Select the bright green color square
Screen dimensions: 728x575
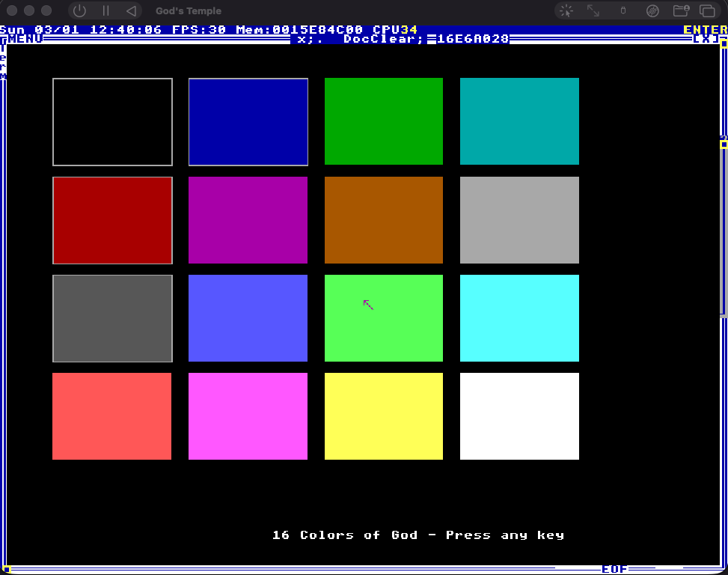pos(383,318)
